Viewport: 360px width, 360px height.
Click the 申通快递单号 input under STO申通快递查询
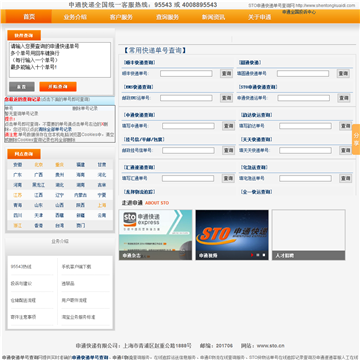[x=304, y=98]
